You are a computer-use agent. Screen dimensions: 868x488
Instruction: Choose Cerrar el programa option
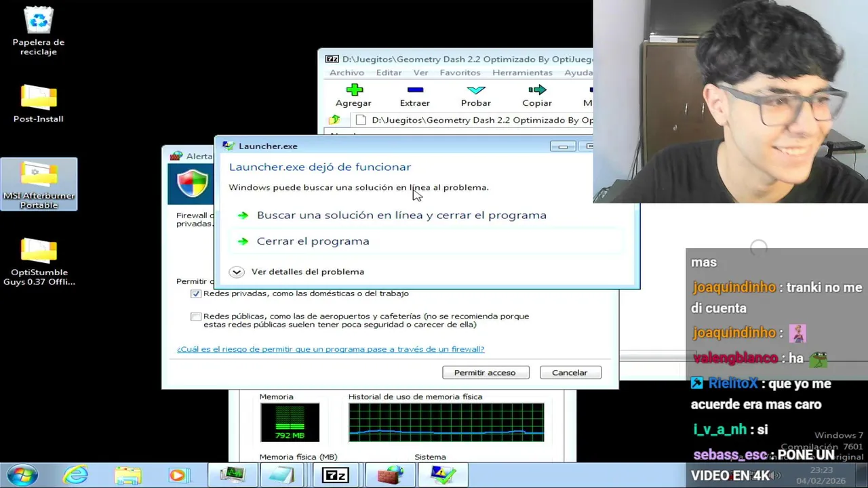pyautogui.click(x=313, y=241)
